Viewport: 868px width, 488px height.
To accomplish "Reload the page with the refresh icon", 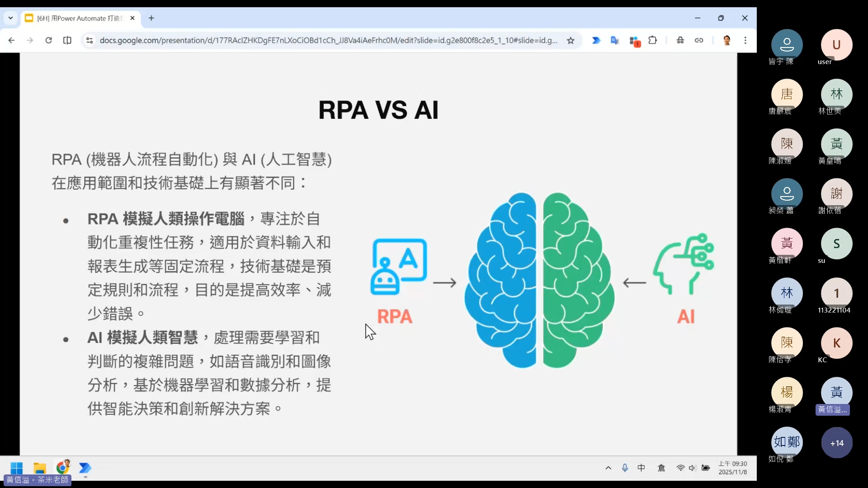I will pyautogui.click(x=48, y=40).
